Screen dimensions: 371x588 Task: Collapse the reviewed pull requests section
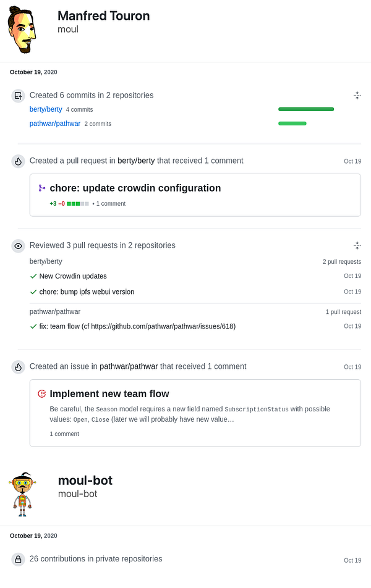(357, 246)
